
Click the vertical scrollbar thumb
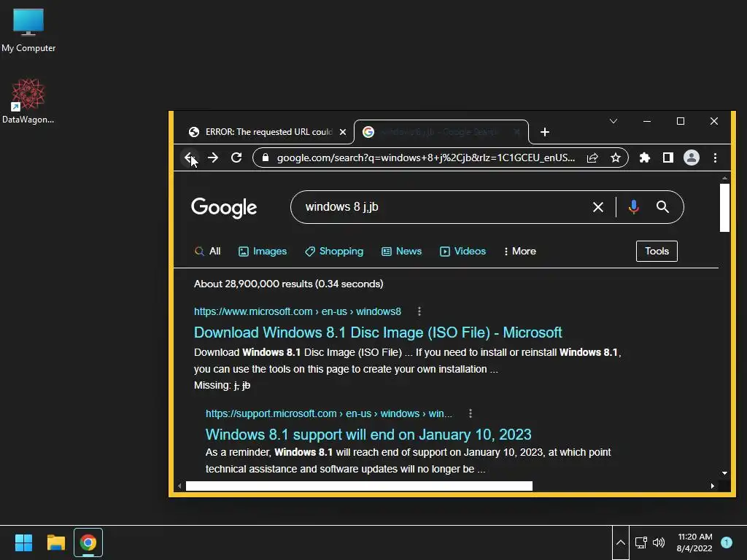coord(724,208)
